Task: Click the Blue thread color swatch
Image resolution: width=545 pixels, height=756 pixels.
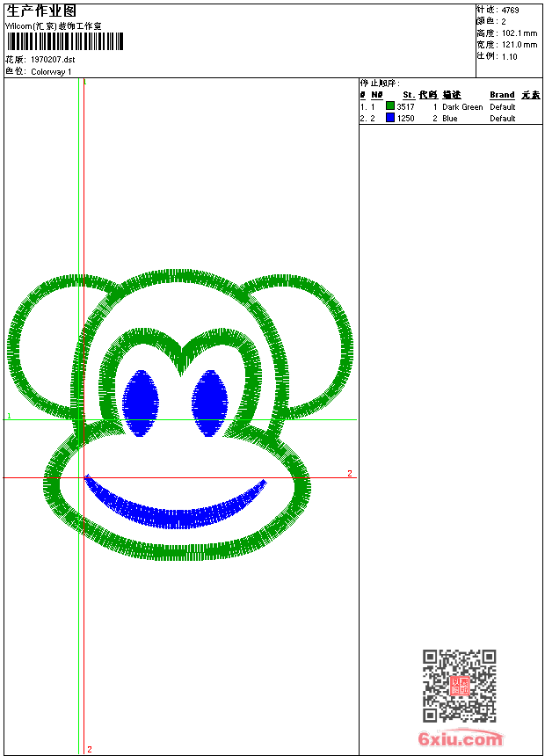Action: click(390, 118)
